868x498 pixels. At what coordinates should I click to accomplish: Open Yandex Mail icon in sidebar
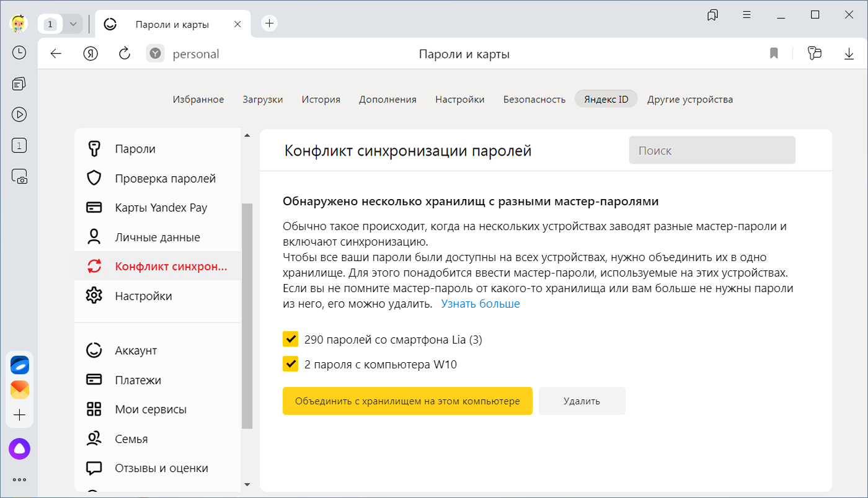click(20, 390)
